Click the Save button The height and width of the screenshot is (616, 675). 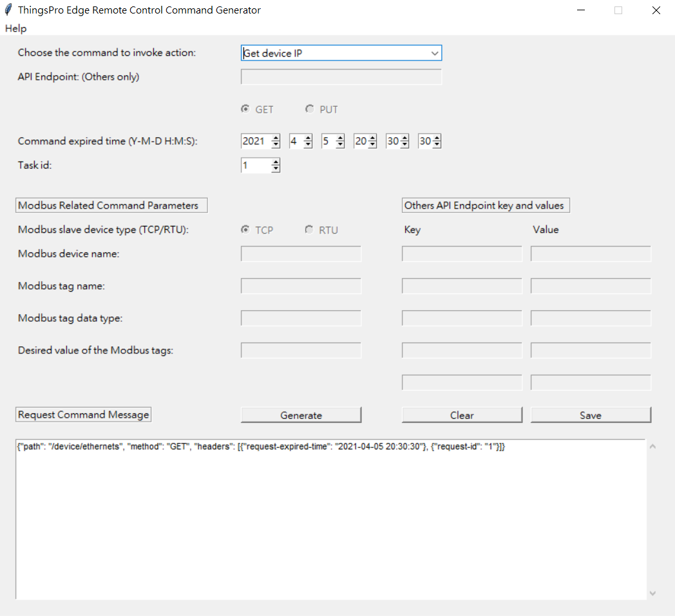(x=591, y=415)
